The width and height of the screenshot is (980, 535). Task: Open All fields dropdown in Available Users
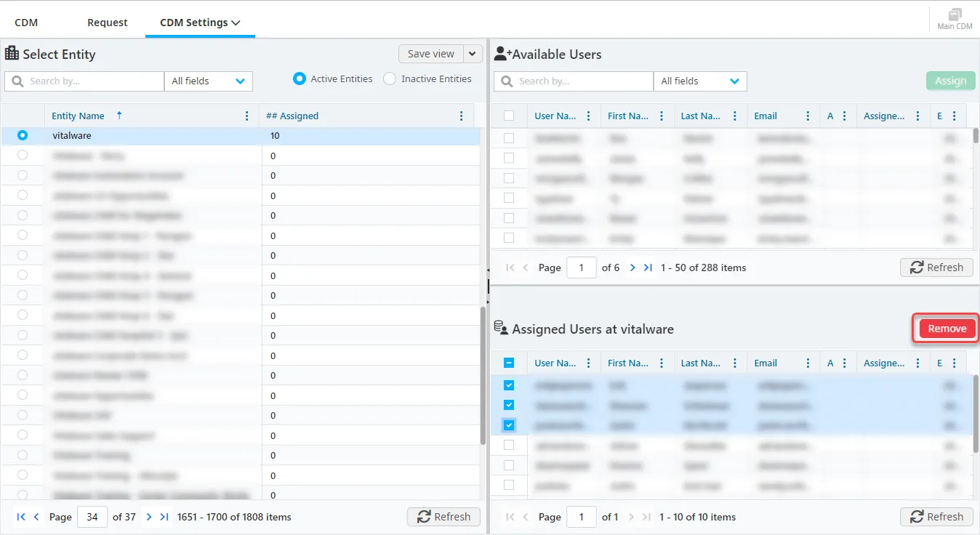click(699, 81)
